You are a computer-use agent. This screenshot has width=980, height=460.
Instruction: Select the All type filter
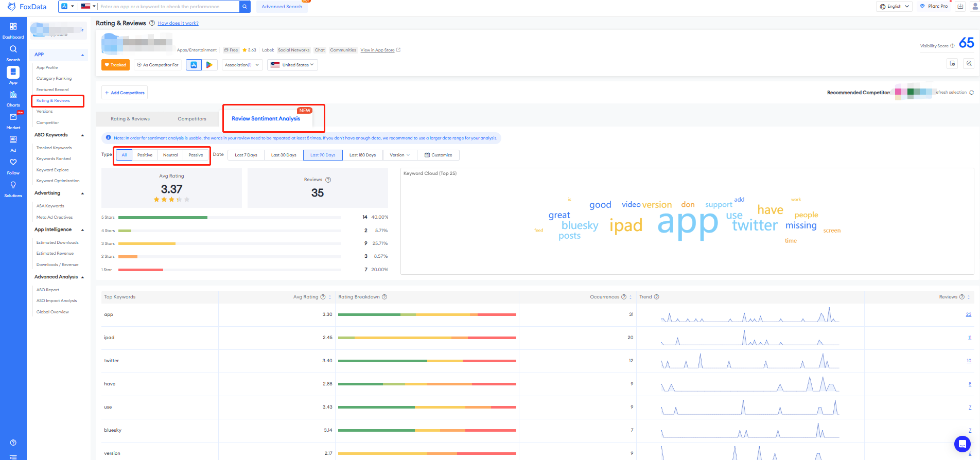pos(124,155)
